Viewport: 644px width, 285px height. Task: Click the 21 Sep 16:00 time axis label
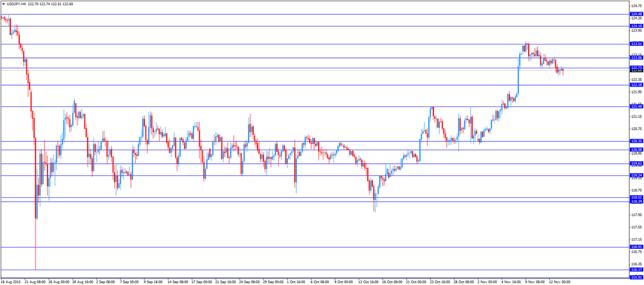click(226, 282)
